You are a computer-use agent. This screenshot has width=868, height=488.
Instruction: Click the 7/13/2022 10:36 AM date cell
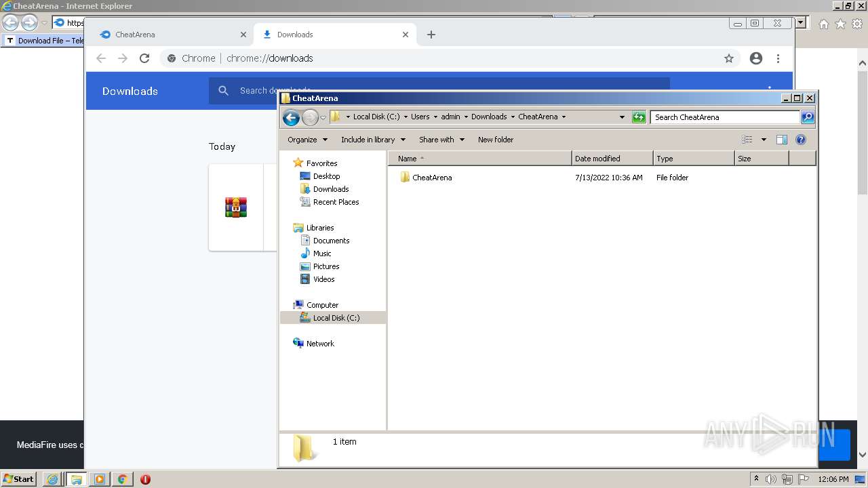(x=608, y=178)
